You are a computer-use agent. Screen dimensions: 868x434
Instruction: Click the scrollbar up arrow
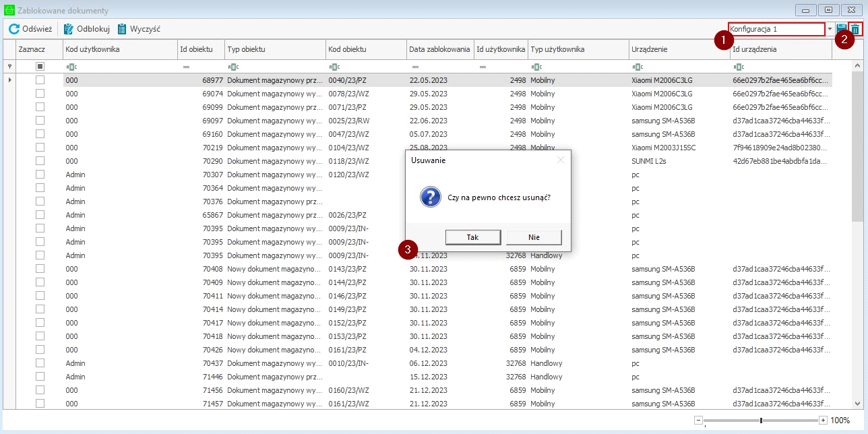point(857,66)
